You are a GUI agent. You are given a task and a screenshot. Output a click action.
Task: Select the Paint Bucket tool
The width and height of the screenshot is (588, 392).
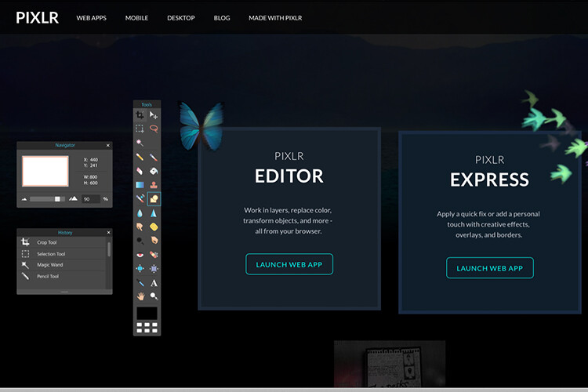154,171
